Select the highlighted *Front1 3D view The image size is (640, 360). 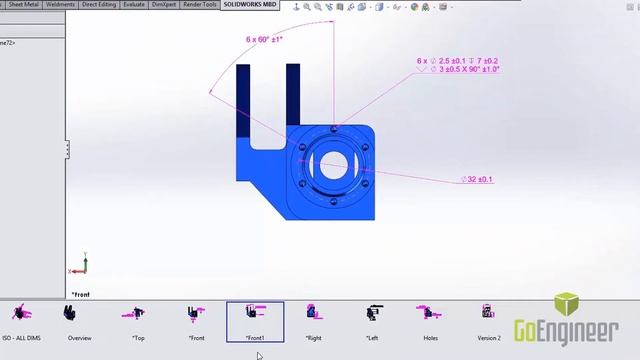click(x=255, y=322)
